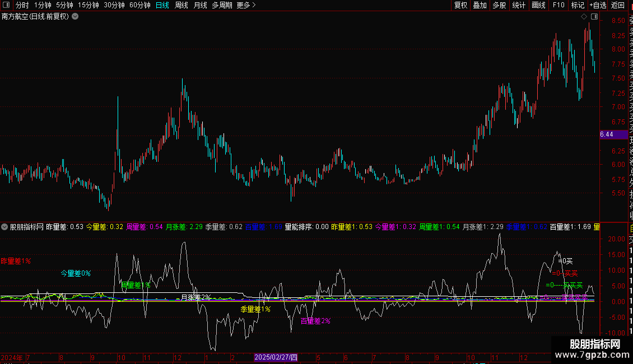Screen dimensions: 633x364
Task: Click the 昨量差: 0.53 indicator value
Action: click(64, 227)
